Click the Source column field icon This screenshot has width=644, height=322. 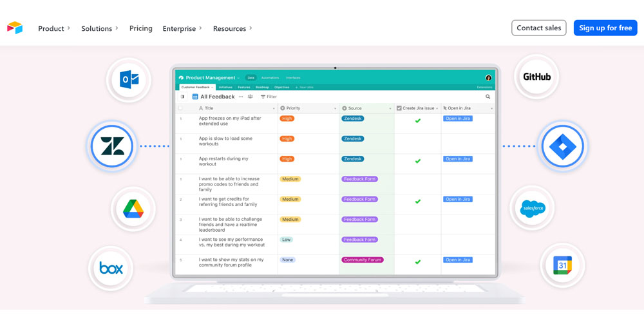click(x=344, y=108)
